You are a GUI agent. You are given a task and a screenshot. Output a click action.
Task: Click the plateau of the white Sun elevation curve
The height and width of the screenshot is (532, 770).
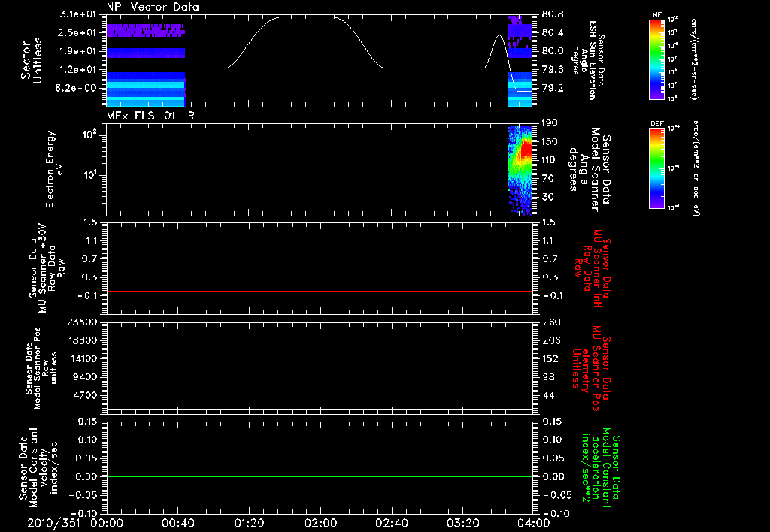(307, 17)
